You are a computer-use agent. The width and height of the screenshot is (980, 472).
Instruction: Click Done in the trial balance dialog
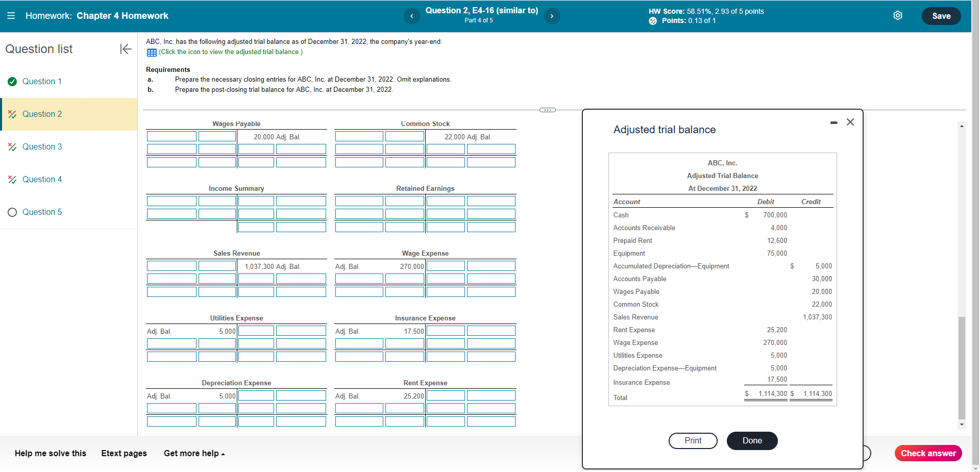[752, 441]
